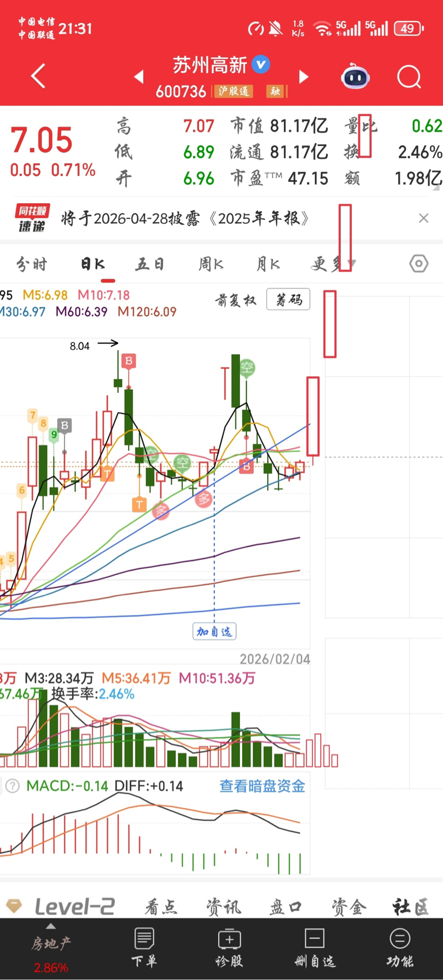Tap the M10:51.36万 volume label
The image size is (443, 980).
coord(217,678)
